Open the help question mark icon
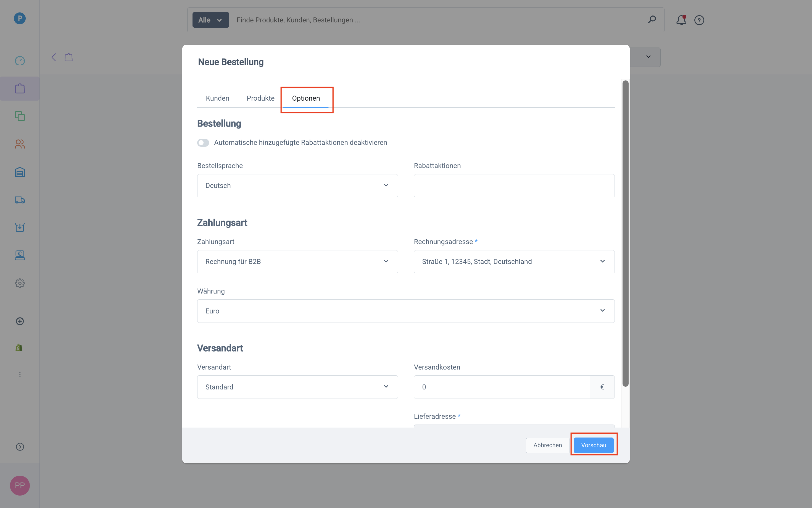812x508 pixels. 699,20
